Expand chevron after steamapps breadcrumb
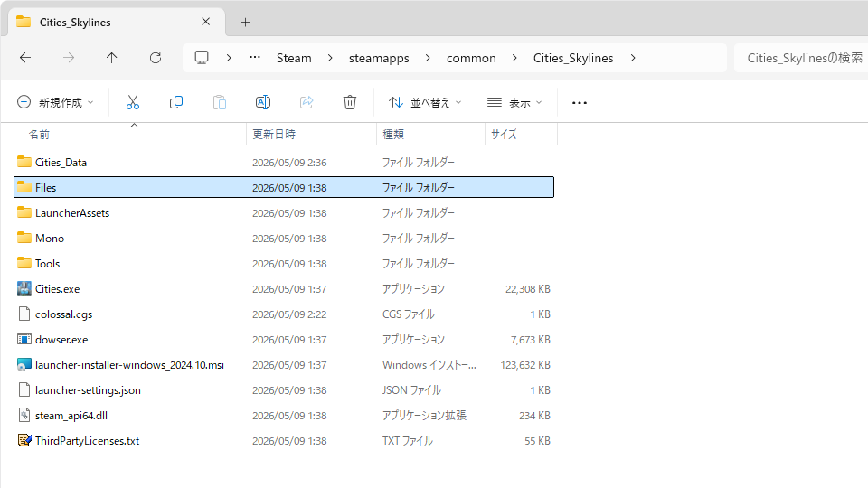 pyautogui.click(x=428, y=58)
